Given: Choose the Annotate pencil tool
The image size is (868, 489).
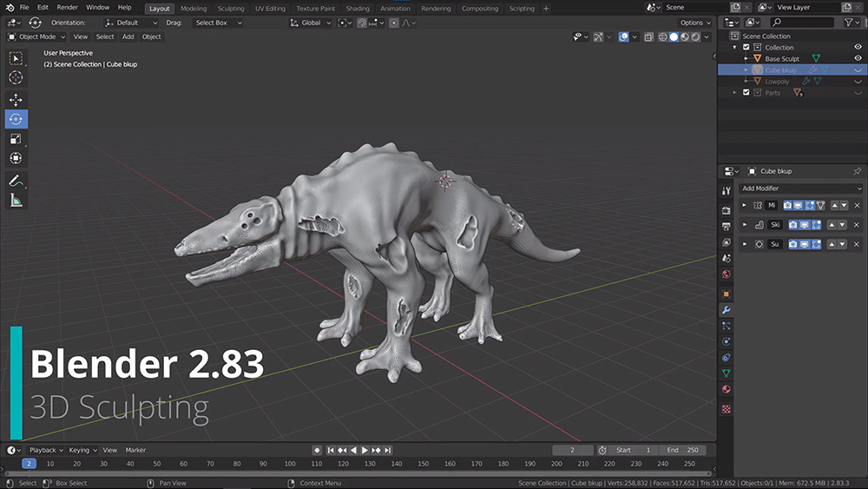Looking at the screenshot, I should click(x=16, y=182).
